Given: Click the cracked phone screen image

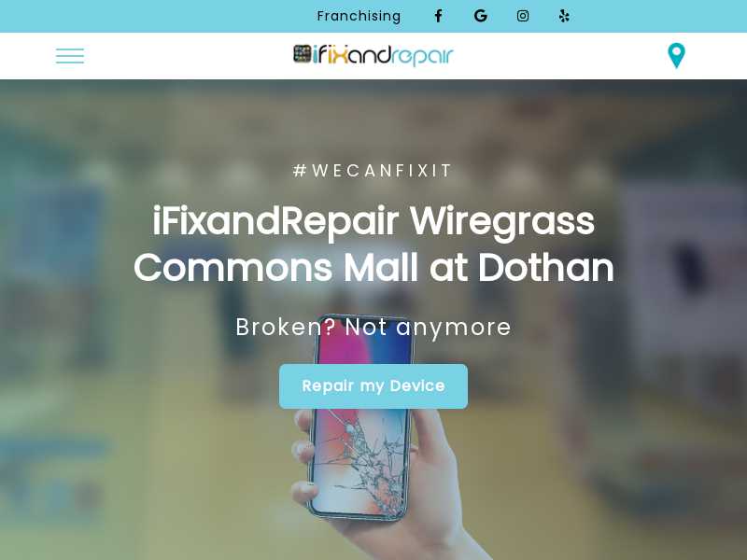Looking at the screenshot, I should click(x=360, y=459).
